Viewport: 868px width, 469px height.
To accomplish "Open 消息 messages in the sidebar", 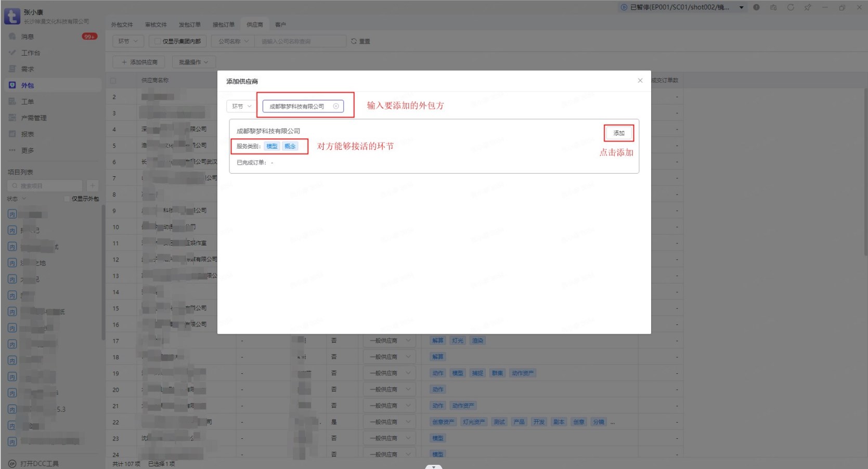I will click(x=28, y=36).
